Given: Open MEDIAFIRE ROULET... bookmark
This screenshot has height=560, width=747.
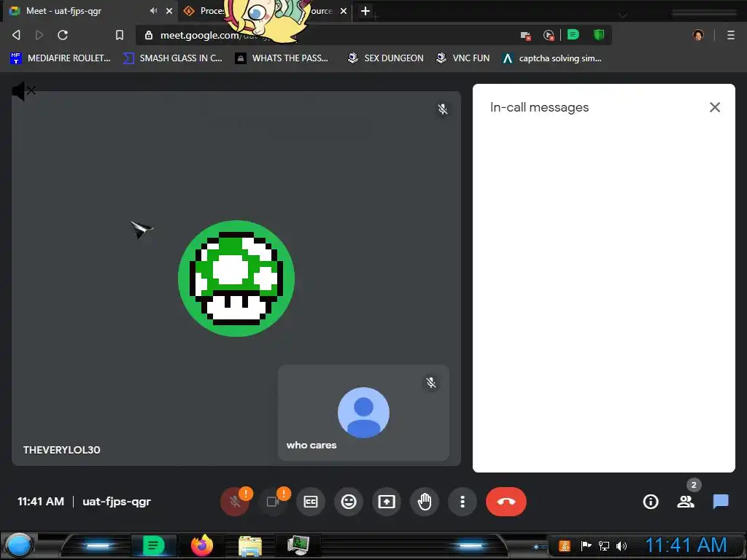Looking at the screenshot, I should (61, 58).
